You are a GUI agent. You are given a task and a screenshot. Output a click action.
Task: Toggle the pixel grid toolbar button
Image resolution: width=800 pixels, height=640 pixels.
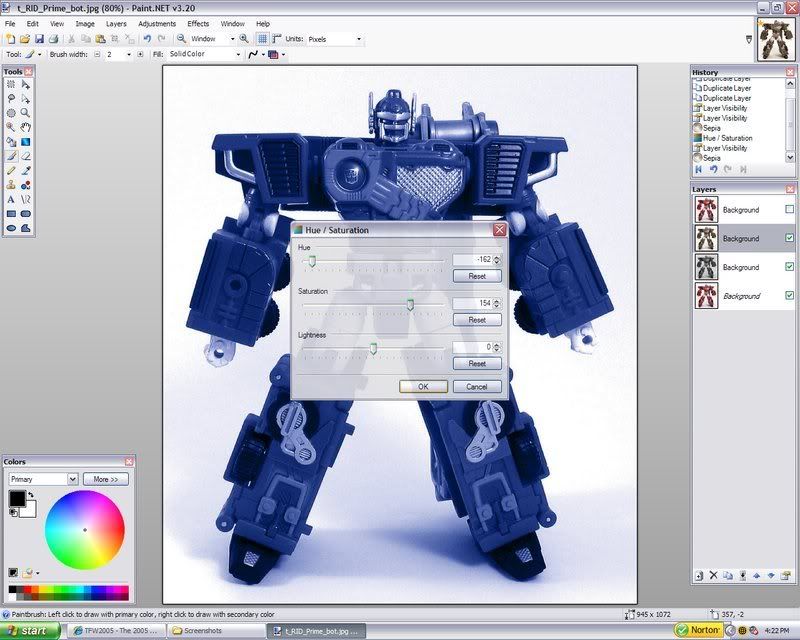coord(262,39)
